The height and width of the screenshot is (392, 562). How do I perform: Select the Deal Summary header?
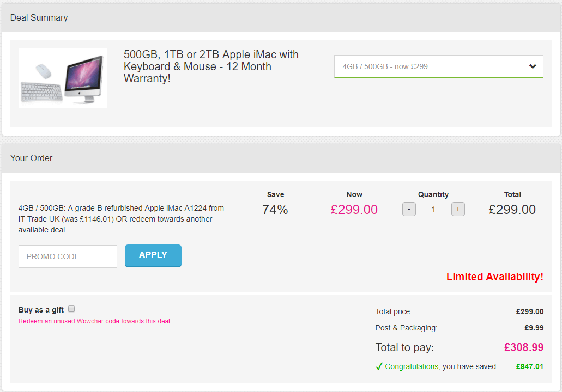pos(39,18)
